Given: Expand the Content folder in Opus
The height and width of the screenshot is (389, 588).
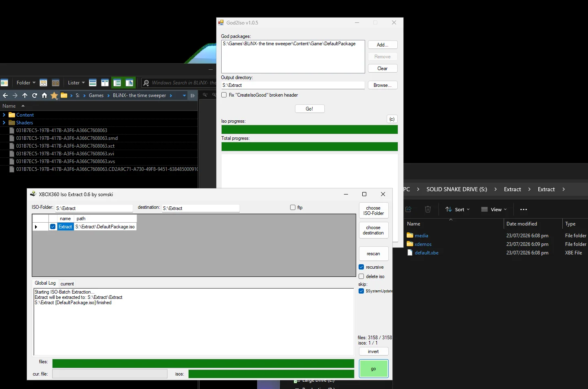Looking at the screenshot, I should tap(4, 115).
